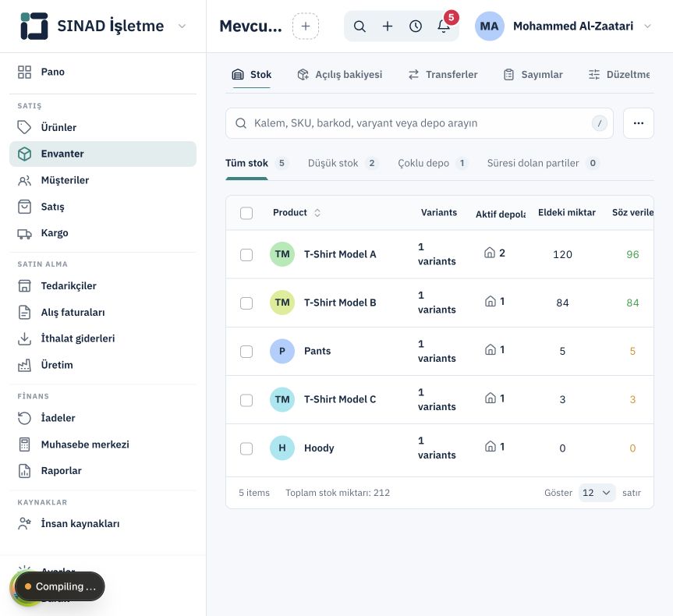Select the Pants row checkbox
673x616 pixels.
click(x=246, y=352)
